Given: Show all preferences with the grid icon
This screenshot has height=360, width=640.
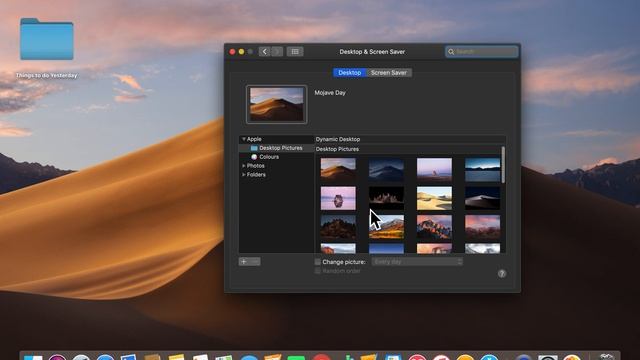Looking at the screenshot, I should tap(295, 51).
